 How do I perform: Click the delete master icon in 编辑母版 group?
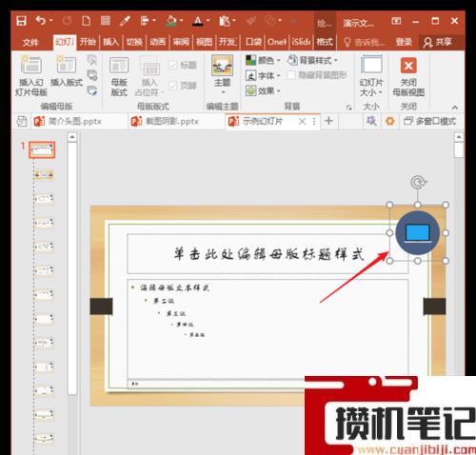coord(92,60)
